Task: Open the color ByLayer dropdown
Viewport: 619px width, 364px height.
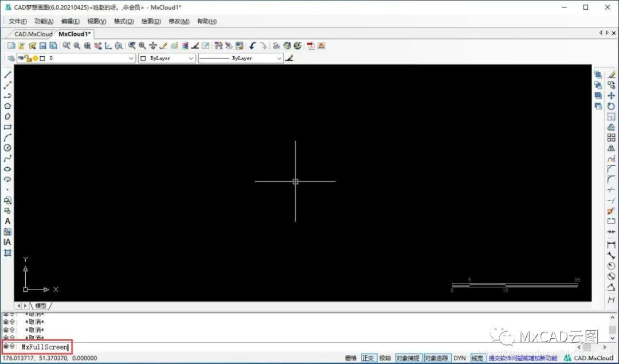Action: (x=191, y=58)
